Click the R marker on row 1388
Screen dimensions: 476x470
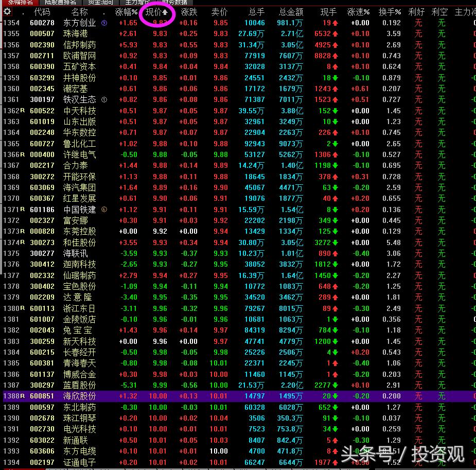click(23, 396)
